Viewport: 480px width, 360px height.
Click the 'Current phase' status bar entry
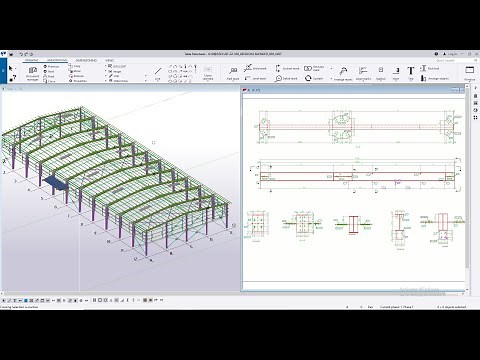pyautogui.click(x=396, y=307)
